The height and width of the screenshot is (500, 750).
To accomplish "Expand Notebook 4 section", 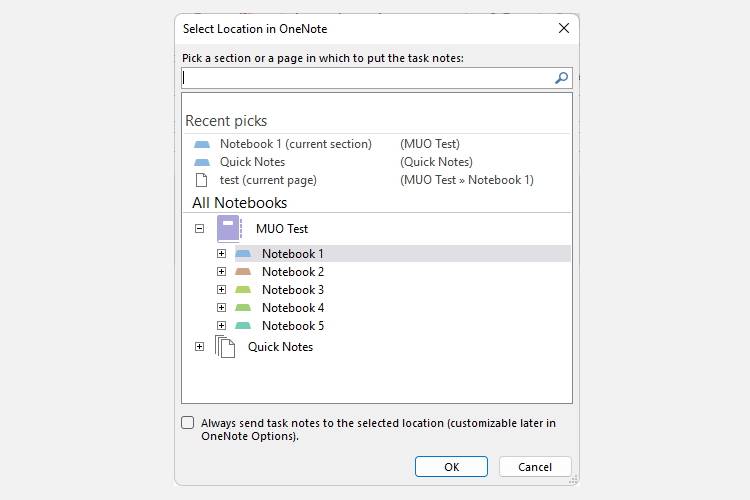I will [221, 308].
